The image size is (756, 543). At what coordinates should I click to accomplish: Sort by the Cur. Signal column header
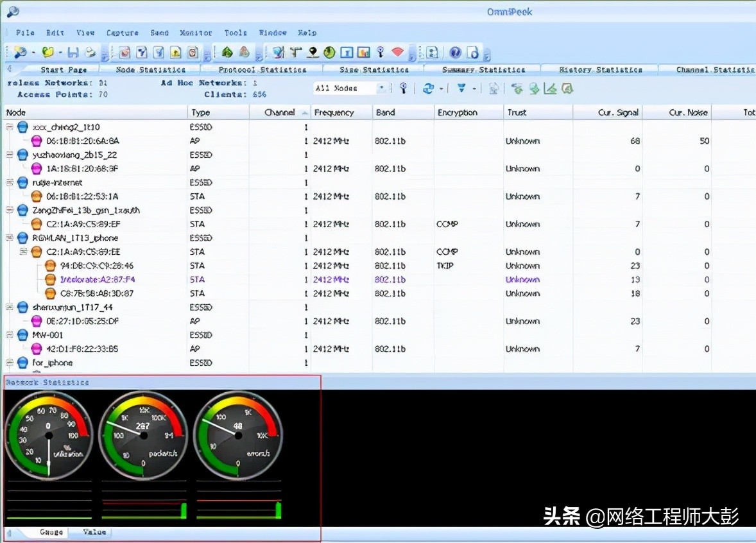click(618, 113)
